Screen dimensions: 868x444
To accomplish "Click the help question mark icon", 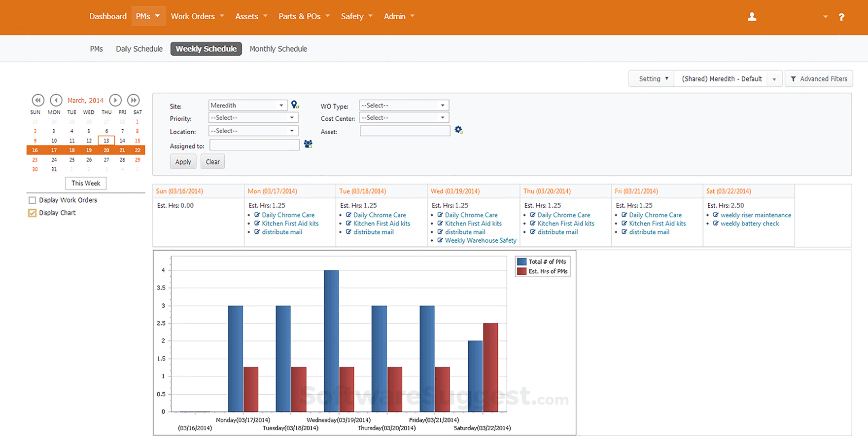I will 841,17.
